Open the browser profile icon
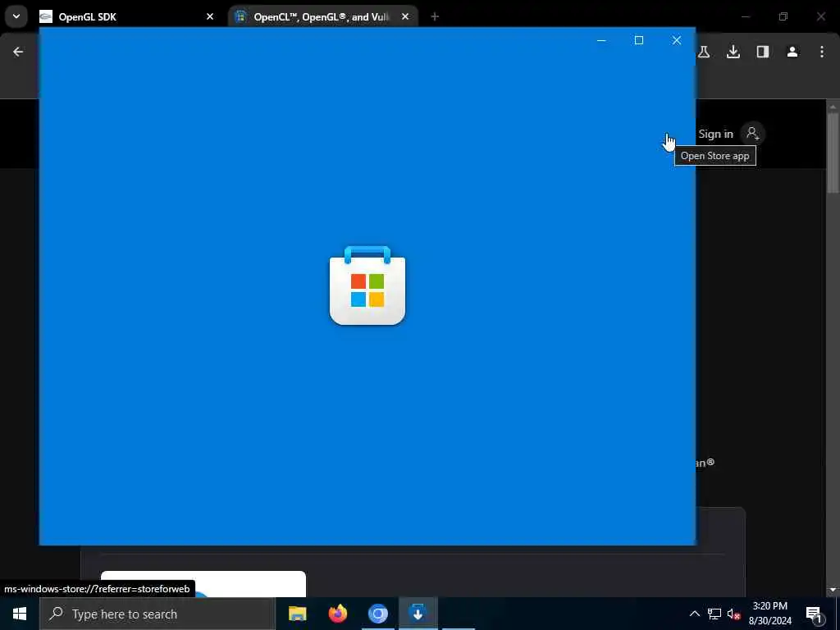Image resolution: width=840 pixels, height=630 pixels. [792, 52]
